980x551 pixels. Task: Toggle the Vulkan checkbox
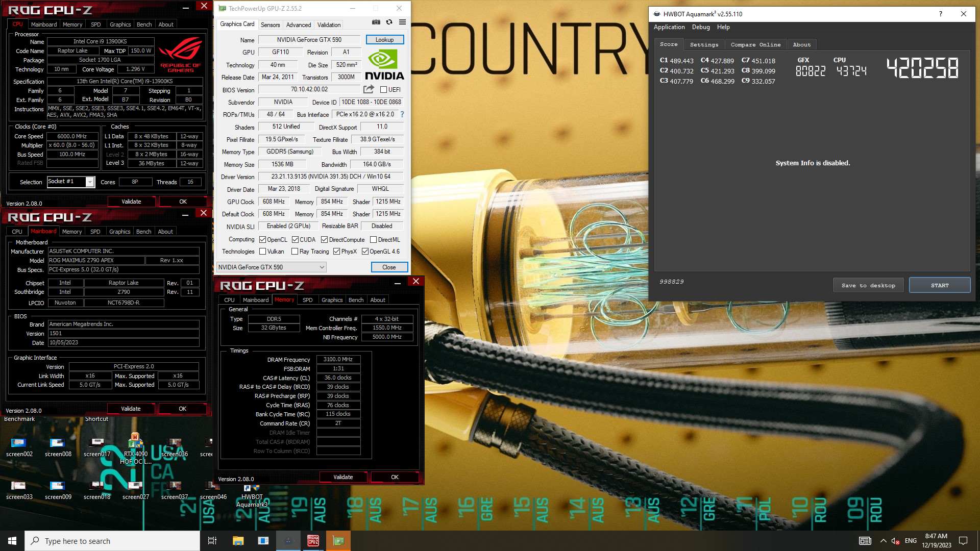[262, 252]
